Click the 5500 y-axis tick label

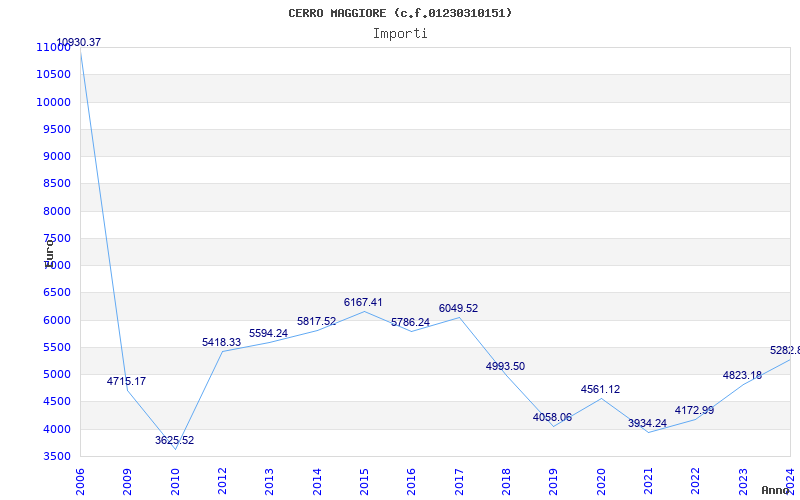pyautogui.click(x=56, y=347)
